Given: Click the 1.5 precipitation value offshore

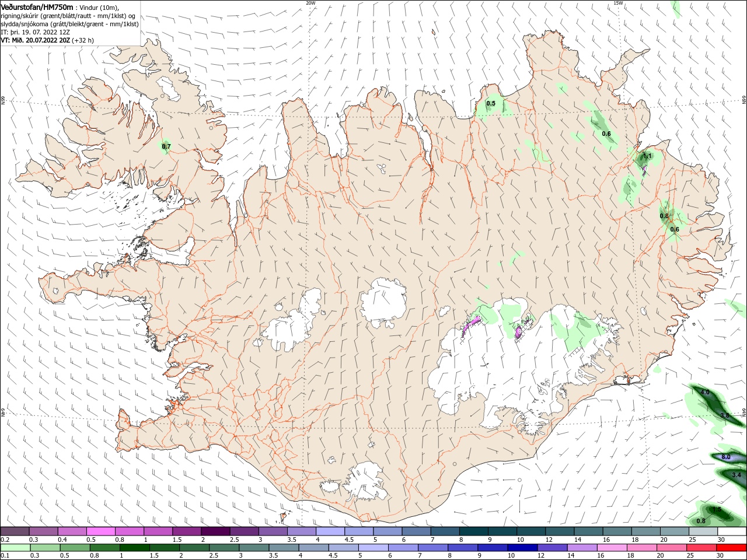Looking at the screenshot, I should tap(717, 509).
